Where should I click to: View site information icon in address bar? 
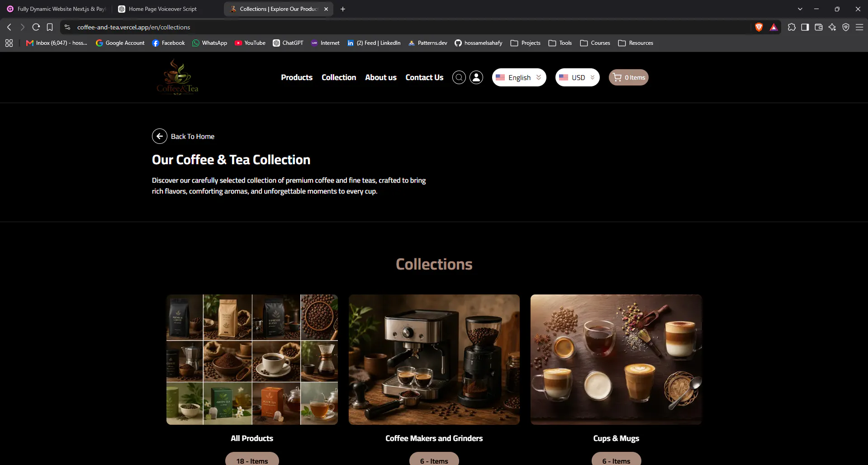pos(67,27)
